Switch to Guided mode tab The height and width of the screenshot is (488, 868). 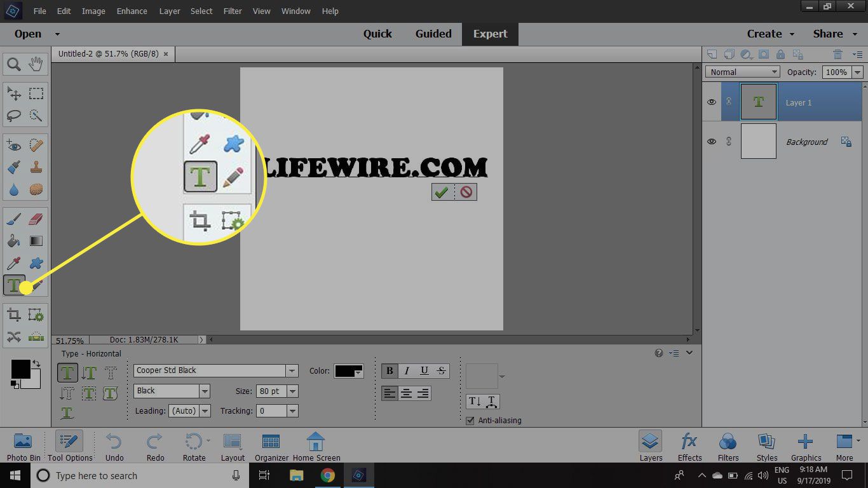point(433,34)
